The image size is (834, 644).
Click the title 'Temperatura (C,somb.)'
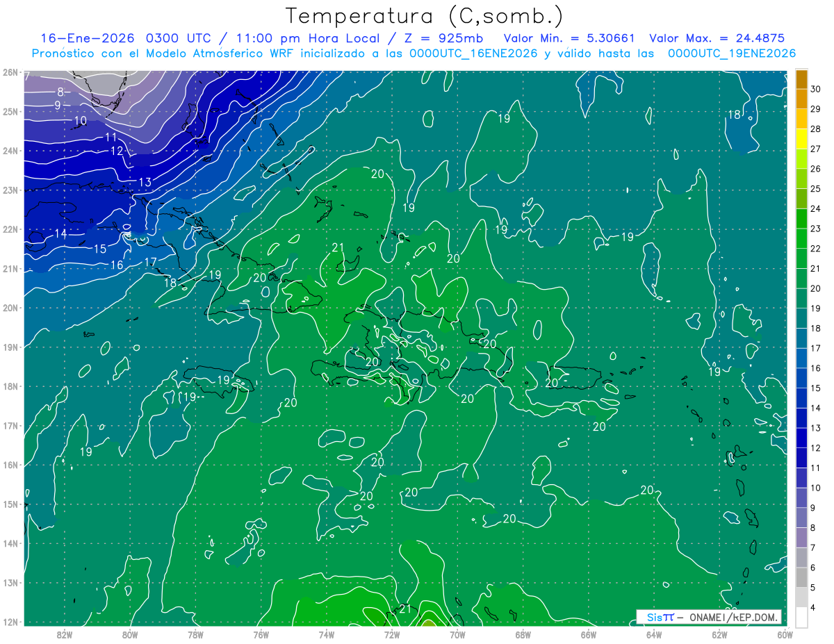click(x=425, y=16)
